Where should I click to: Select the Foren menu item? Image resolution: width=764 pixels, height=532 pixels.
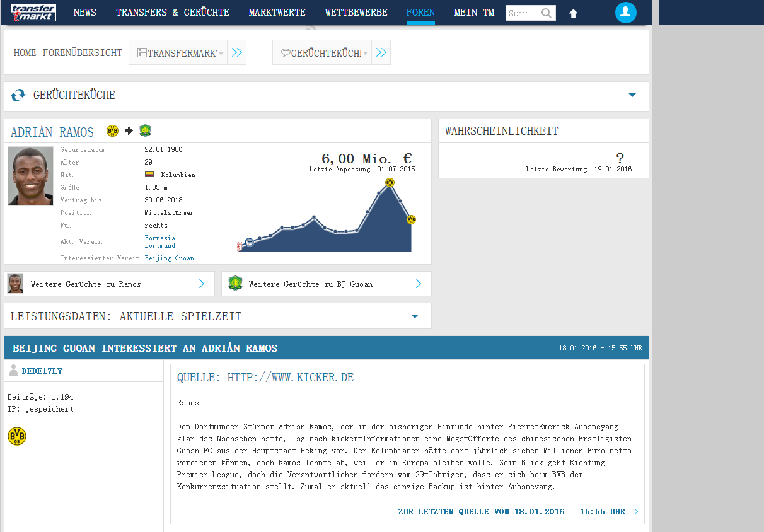420,13
